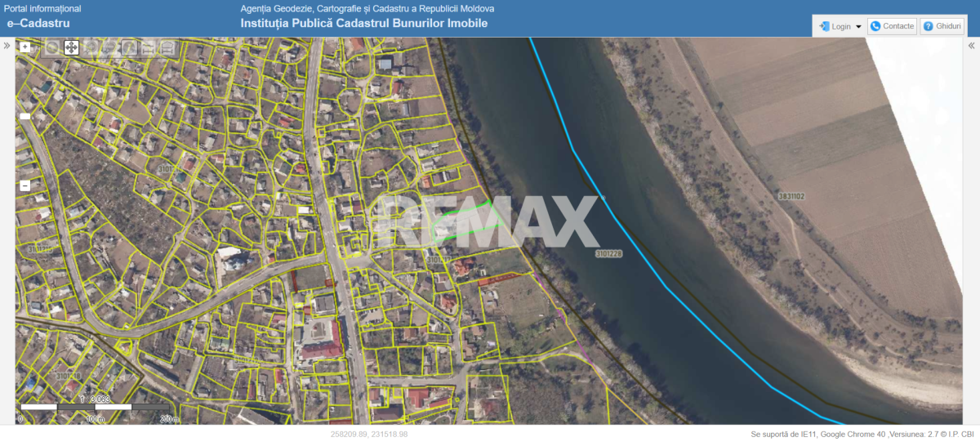Activate the zoom-out magnifier tool
980x442 pixels.
point(109,47)
